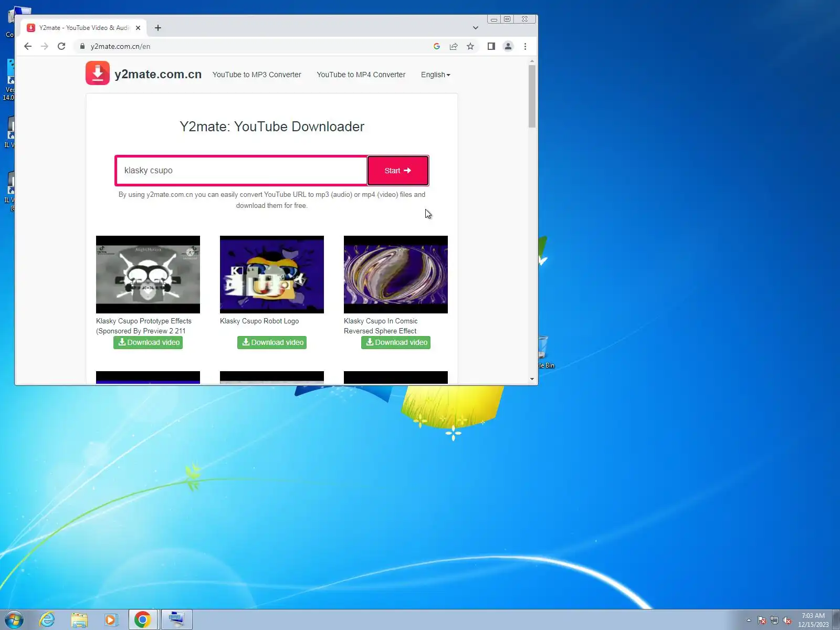Click the share page icon in address bar
This screenshot has width=840, height=630.
pyautogui.click(x=454, y=46)
